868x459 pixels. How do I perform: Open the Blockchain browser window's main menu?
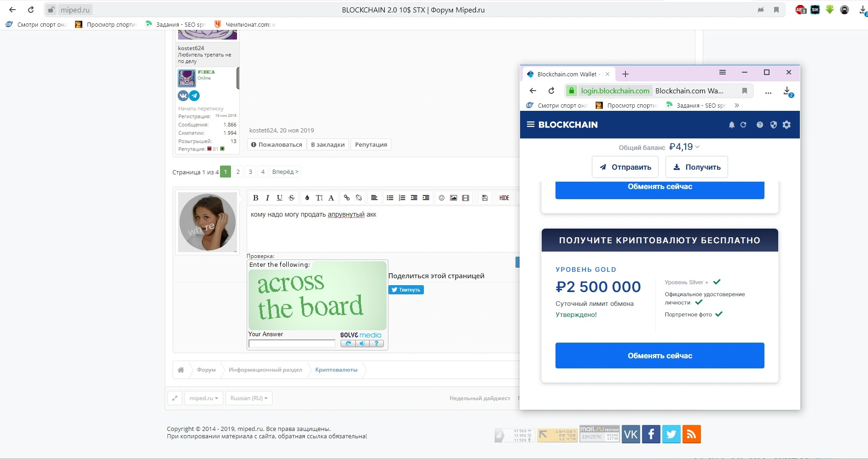(x=723, y=73)
